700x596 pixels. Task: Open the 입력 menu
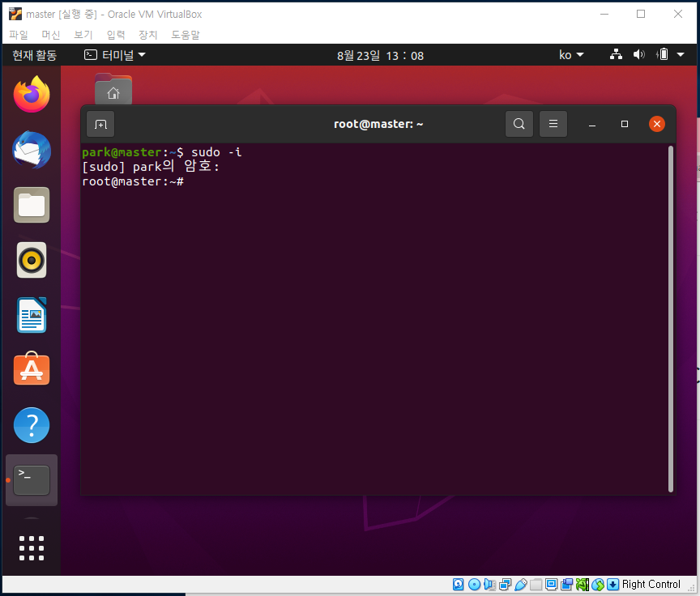point(116,35)
